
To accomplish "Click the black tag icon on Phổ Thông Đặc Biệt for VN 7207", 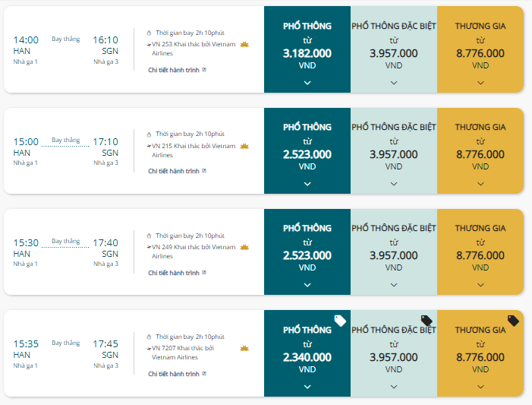I will click(427, 321).
